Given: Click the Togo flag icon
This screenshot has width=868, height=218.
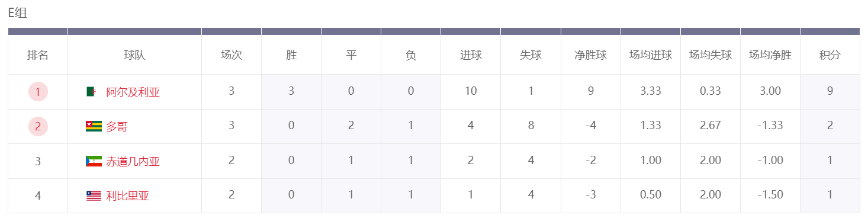Looking at the screenshot, I should click(94, 126).
